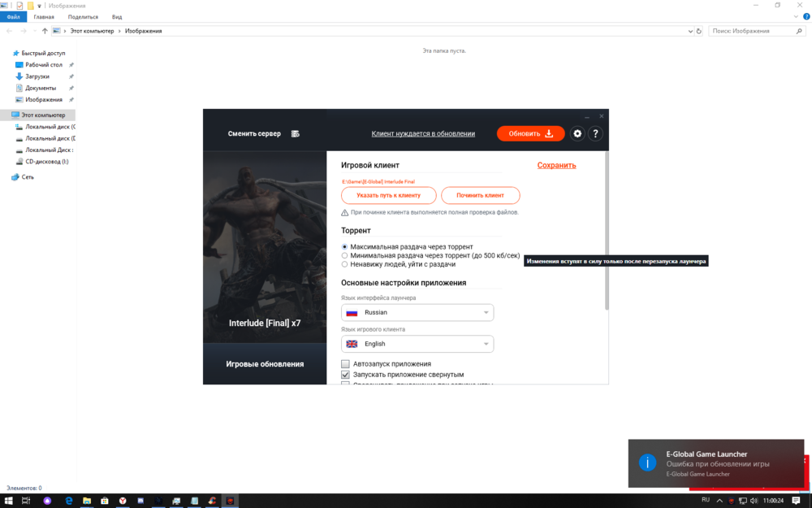
Task: Open launcher settings via the gear icon
Action: click(577, 133)
